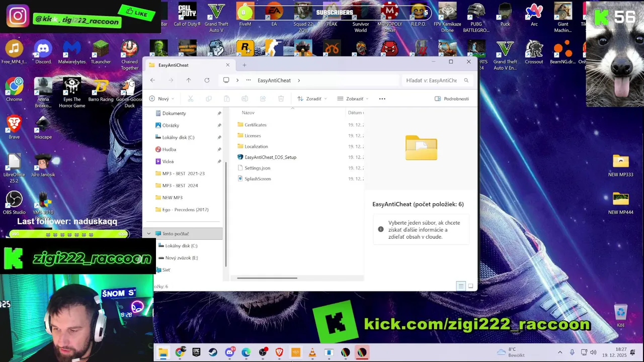Collapse the Tento počítač tree node

pyautogui.click(x=148, y=234)
